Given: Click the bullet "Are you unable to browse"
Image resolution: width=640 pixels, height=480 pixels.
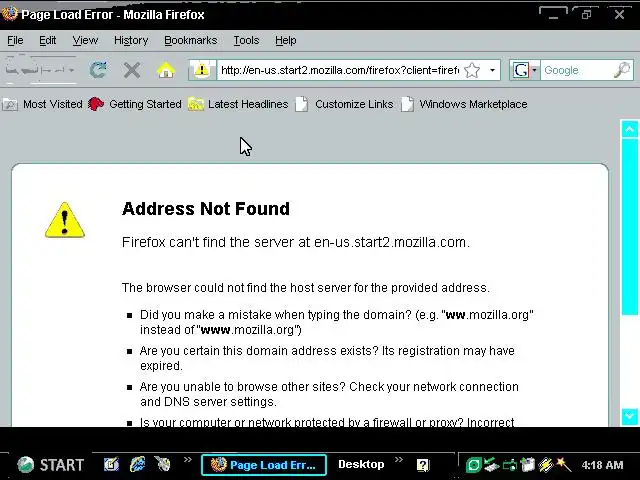Looking at the screenshot, I should 329,394.
